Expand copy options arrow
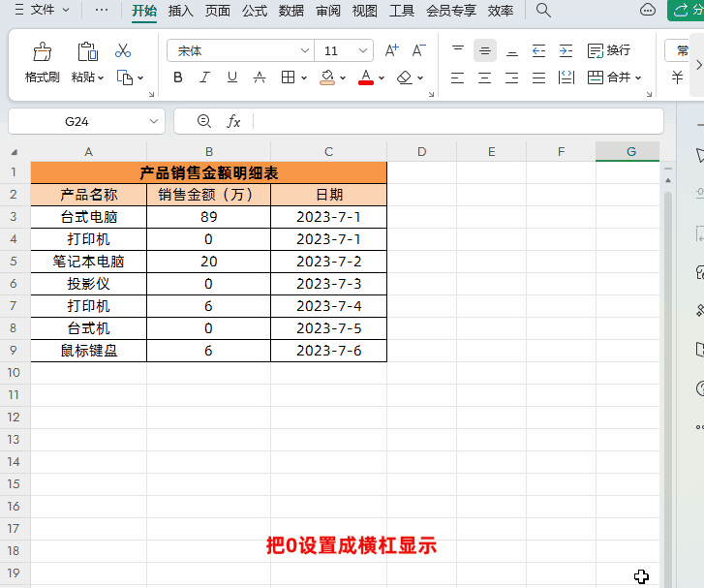704x588 pixels. (x=140, y=78)
